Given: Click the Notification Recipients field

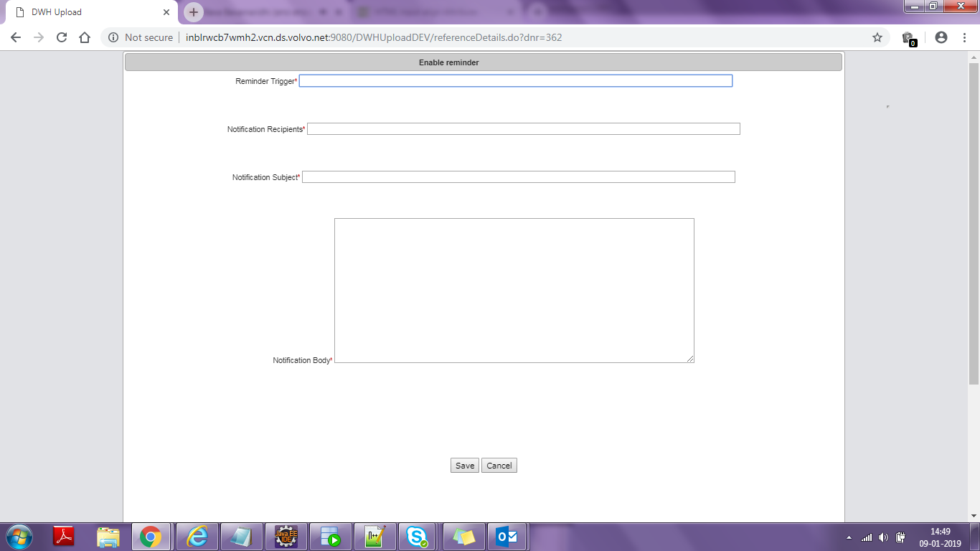Looking at the screenshot, I should pos(524,129).
